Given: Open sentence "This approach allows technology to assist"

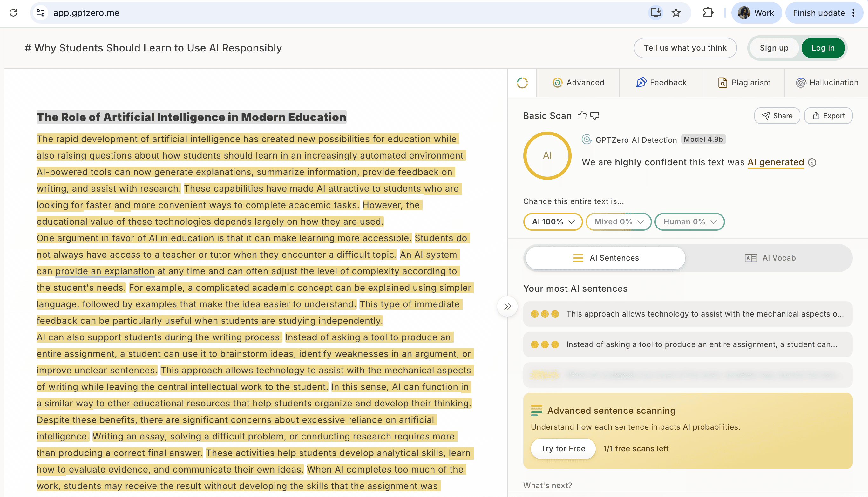Looking at the screenshot, I should pos(688,314).
